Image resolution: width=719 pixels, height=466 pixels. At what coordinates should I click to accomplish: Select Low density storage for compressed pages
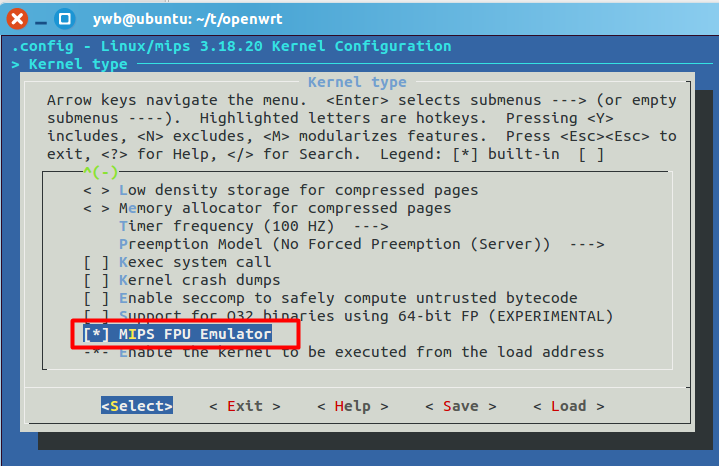pyautogui.click(x=281, y=190)
